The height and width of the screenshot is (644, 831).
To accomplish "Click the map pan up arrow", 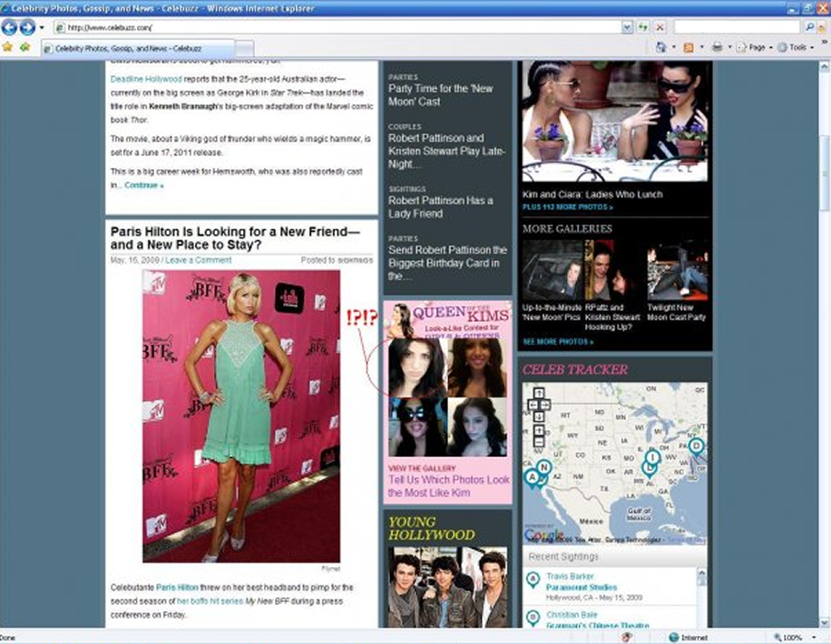I will point(539,393).
